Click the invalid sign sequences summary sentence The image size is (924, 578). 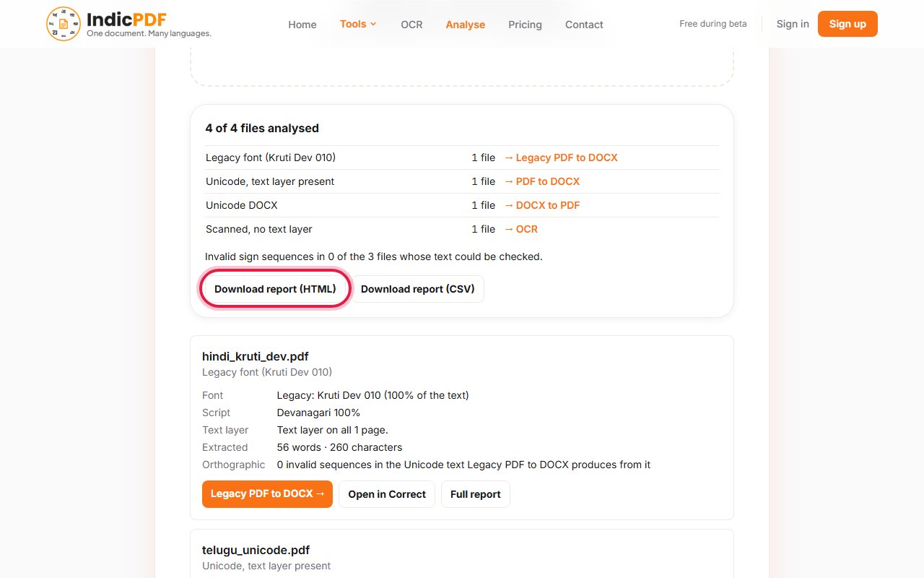click(374, 256)
